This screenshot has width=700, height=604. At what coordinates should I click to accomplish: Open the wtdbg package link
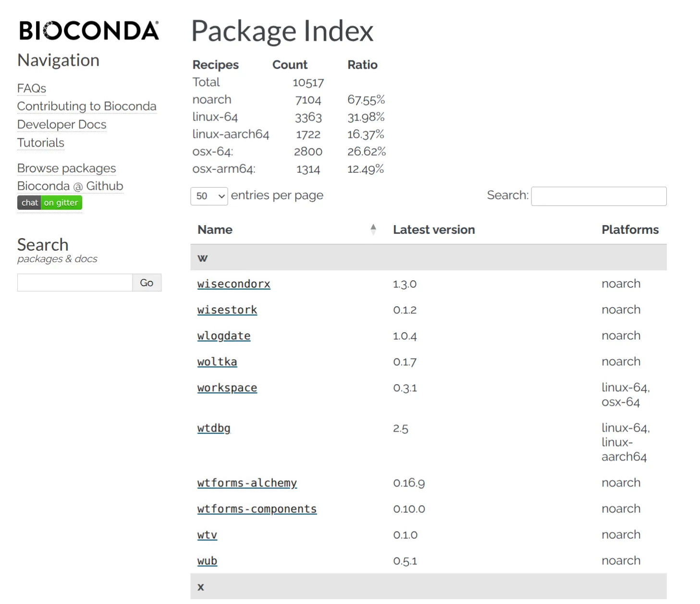[214, 428]
